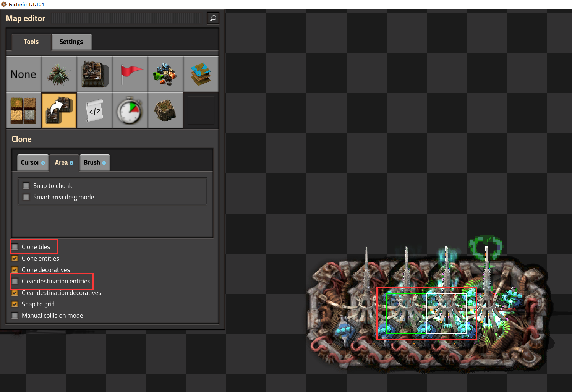The image size is (572, 392).
Task: Select the Brush clone mode tab
Action: (x=95, y=163)
